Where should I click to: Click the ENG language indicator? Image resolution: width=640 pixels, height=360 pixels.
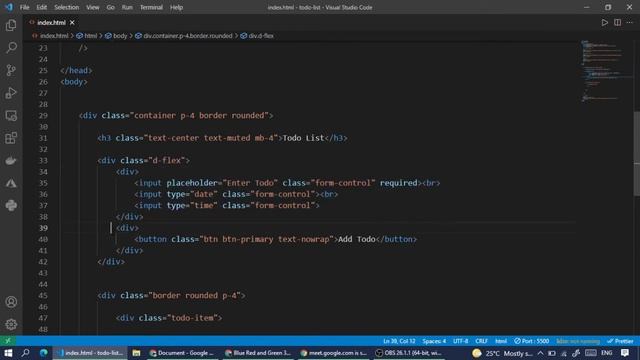[607, 353]
